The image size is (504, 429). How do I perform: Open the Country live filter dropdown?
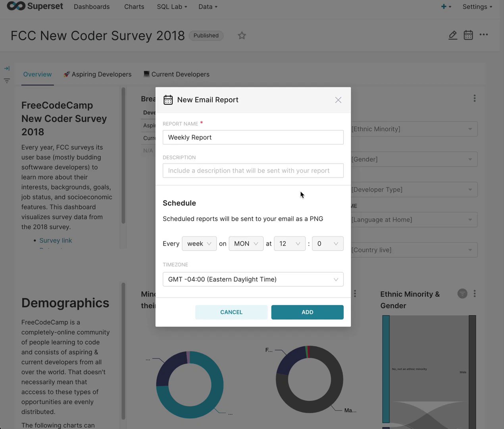[x=414, y=250]
